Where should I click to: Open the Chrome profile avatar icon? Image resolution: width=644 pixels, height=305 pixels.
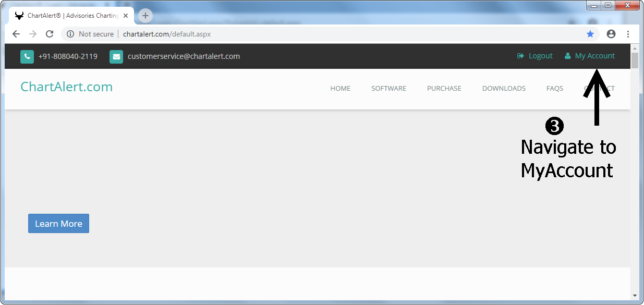click(x=611, y=34)
